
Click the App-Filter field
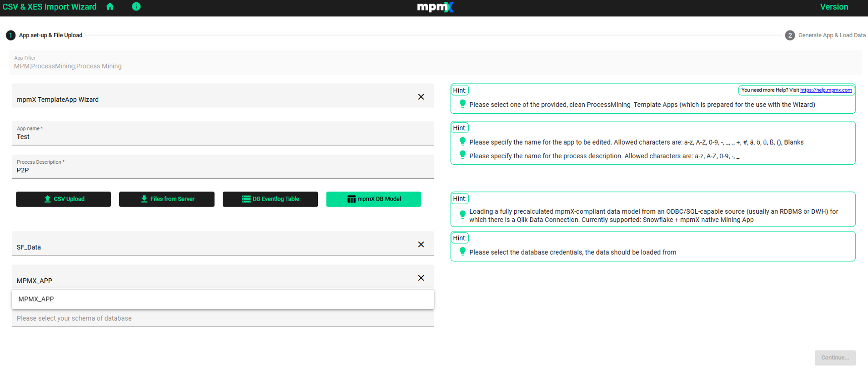[x=436, y=62]
